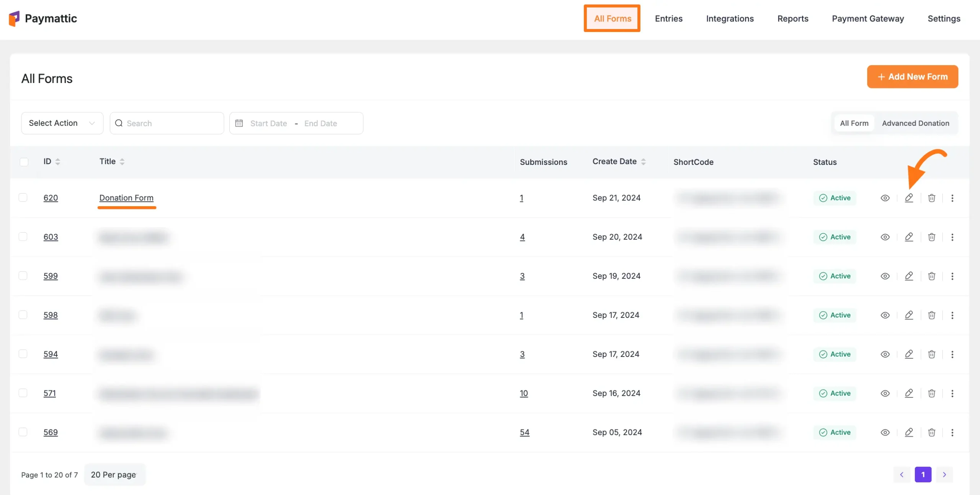Click the calendar icon in the date range field
Screen dimensions: 980x495
(x=239, y=123)
